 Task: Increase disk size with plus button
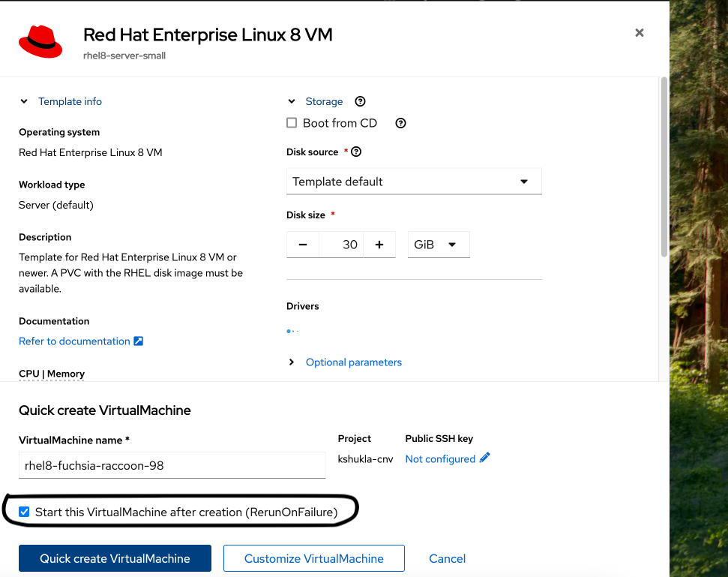379,245
